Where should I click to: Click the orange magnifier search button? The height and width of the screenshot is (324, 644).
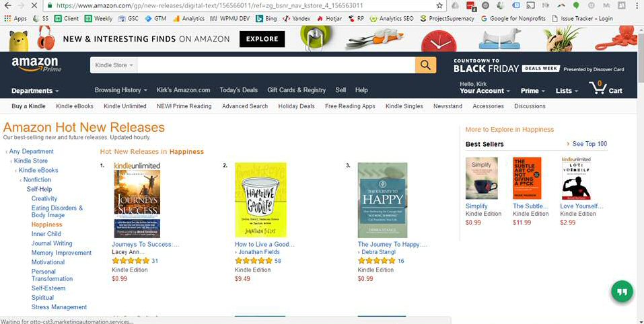pos(425,65)
